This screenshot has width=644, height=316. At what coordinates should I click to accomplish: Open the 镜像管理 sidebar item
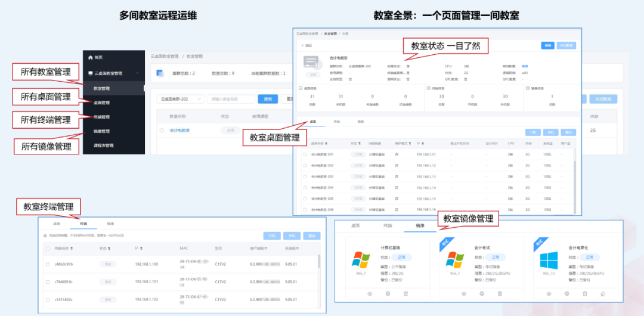(x=102, y=132)
